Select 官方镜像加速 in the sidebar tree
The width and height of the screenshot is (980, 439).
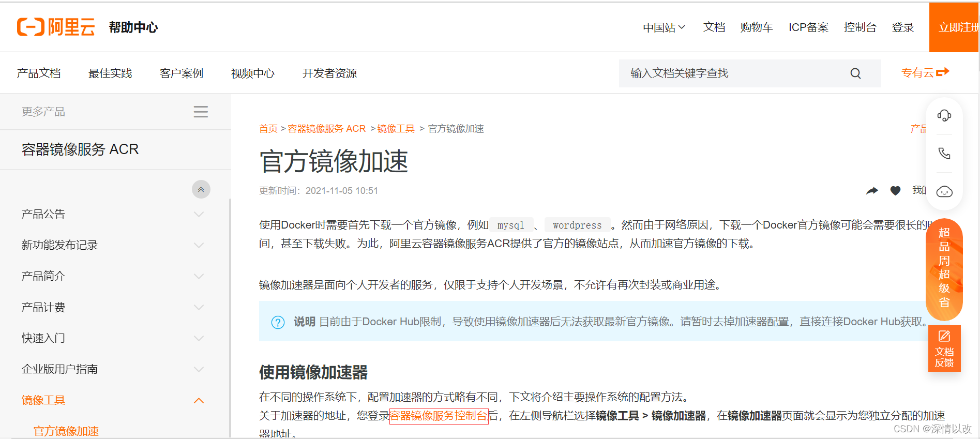[x=66, y=431]
